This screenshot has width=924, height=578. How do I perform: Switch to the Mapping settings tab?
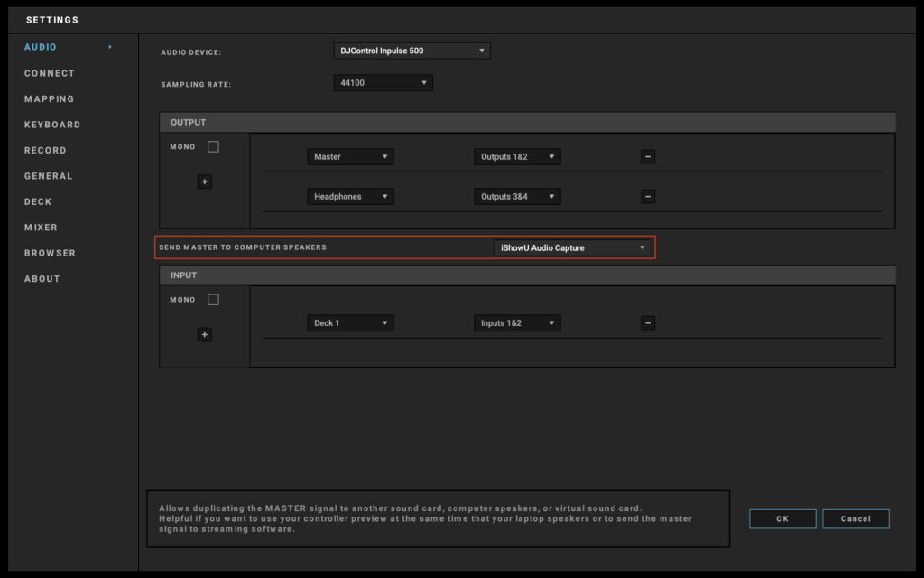(50, 99)
